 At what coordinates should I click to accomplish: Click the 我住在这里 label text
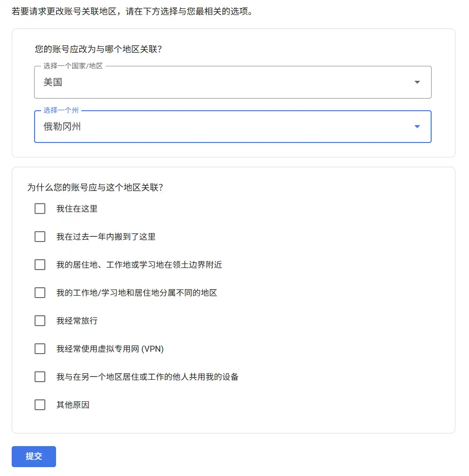[x=77, y=209]
